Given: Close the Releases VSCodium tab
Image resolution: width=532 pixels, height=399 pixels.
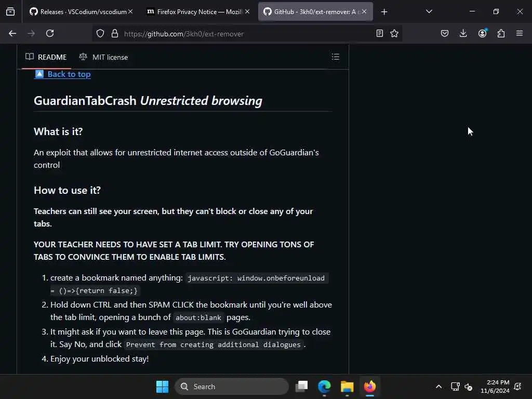Looking at the screenshot, I should pyautogui.click(x=130, y=11).
